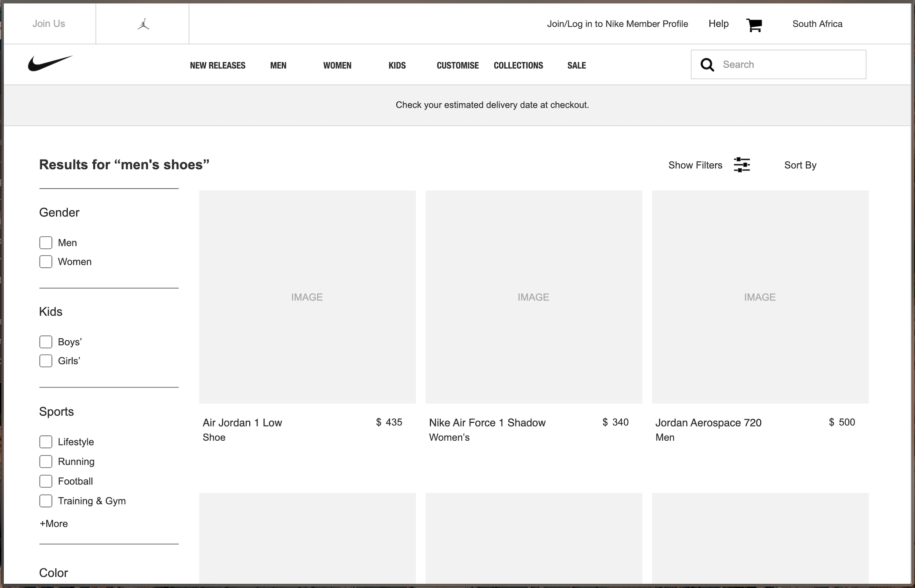Open the Men menu
Image resolution: width=915 pixels, height=588 pixels.
278,65
